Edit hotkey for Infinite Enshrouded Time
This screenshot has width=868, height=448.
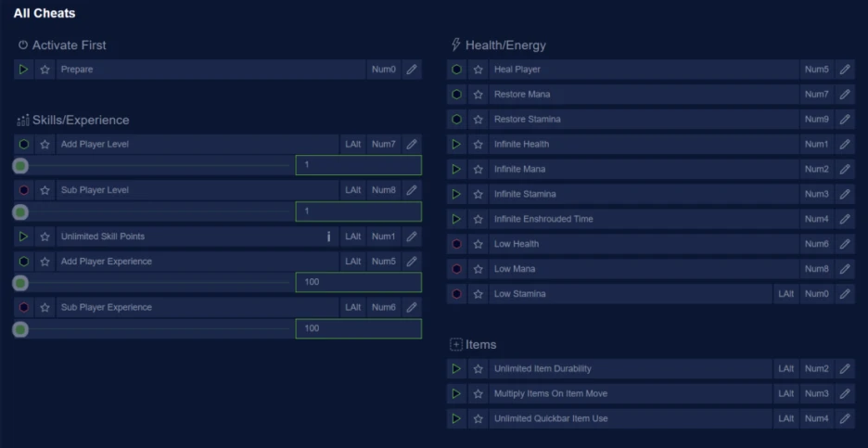click(x=845, y=220)
